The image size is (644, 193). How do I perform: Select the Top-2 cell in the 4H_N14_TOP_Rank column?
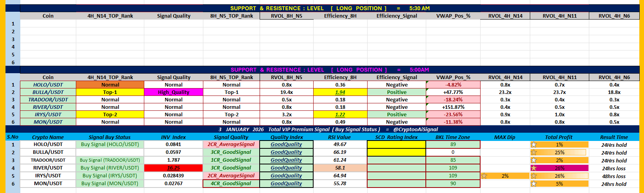coord(110,115)
